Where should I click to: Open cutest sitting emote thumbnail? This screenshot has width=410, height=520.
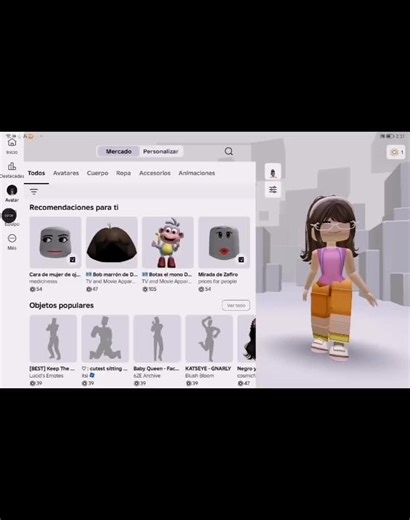tap(105, 338)
